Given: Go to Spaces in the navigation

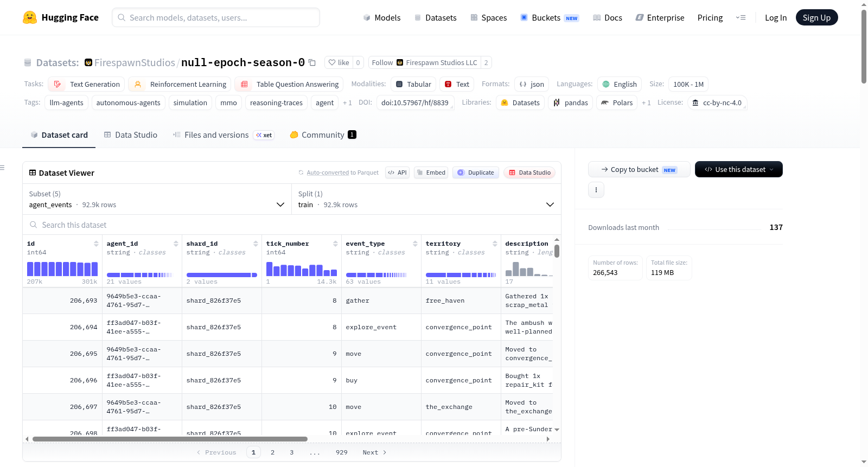Looking at the screenshot, I should pos(489,17).
